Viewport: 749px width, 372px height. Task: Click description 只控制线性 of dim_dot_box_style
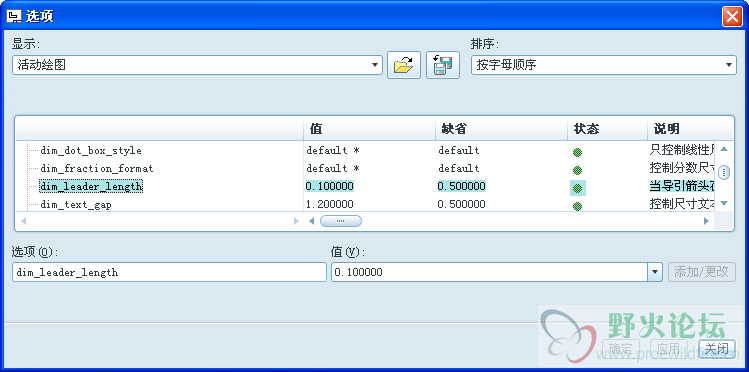tap(682, 150)
